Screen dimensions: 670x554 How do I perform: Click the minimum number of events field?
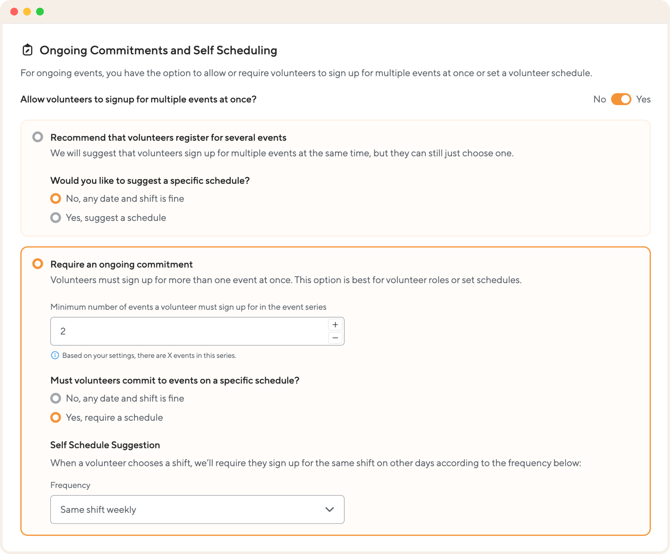coord(188,331)
